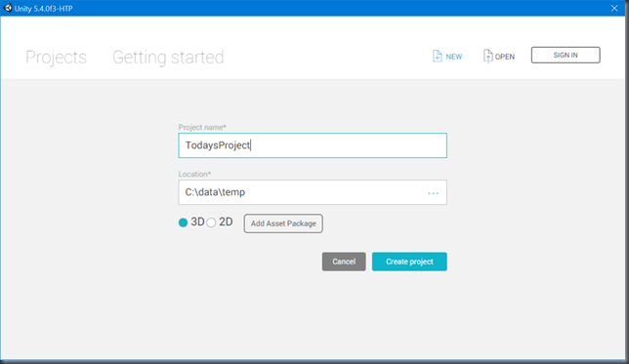Click the OPEN project folder icon
Screen dimensions: 629x364
click(x=487, y=57)
